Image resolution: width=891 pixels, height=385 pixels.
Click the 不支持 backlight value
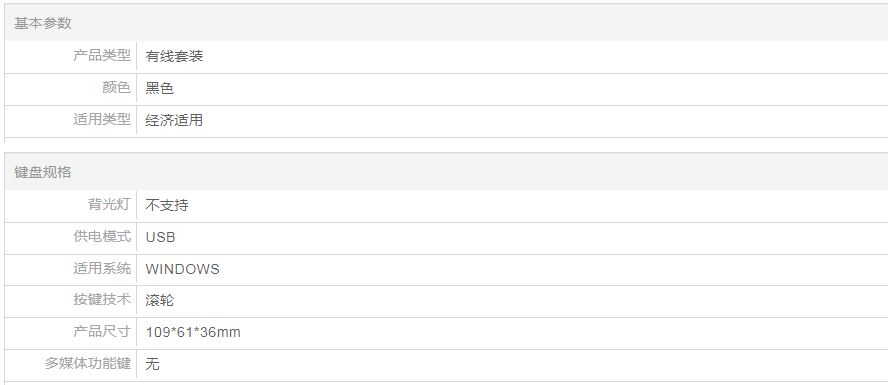click(x=167, y=205)
